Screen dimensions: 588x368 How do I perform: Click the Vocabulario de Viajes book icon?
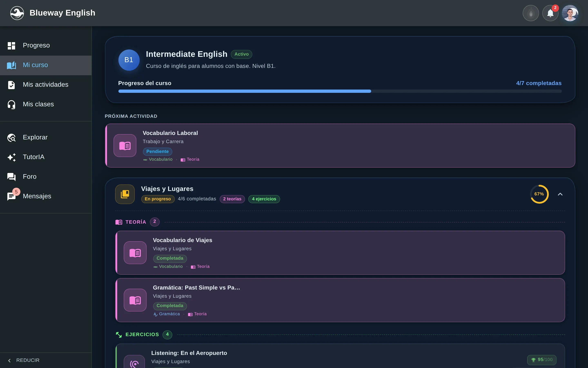tap(135, 253)
